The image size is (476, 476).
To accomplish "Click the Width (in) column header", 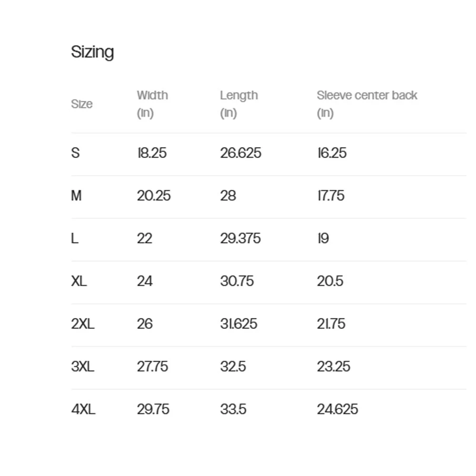I will 152,104.
